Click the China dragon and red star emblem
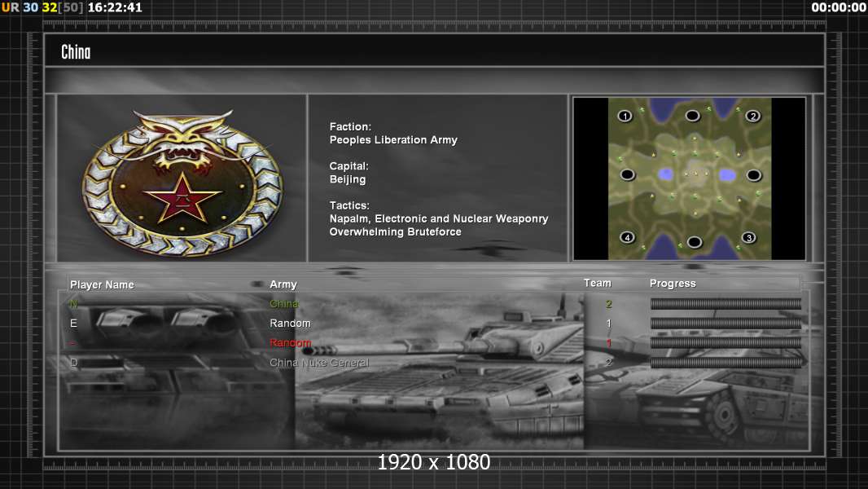The height and width of the screenshot is (489, 868). coord(182,182)
